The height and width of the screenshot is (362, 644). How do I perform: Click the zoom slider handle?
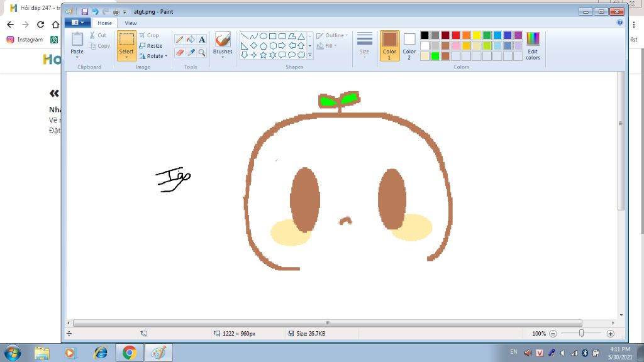pos(581,333)
